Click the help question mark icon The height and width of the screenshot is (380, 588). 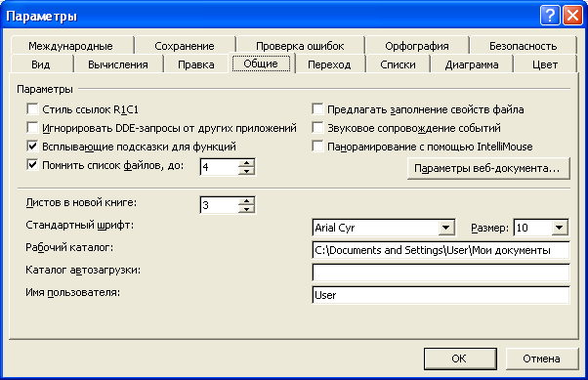(550, 16)
